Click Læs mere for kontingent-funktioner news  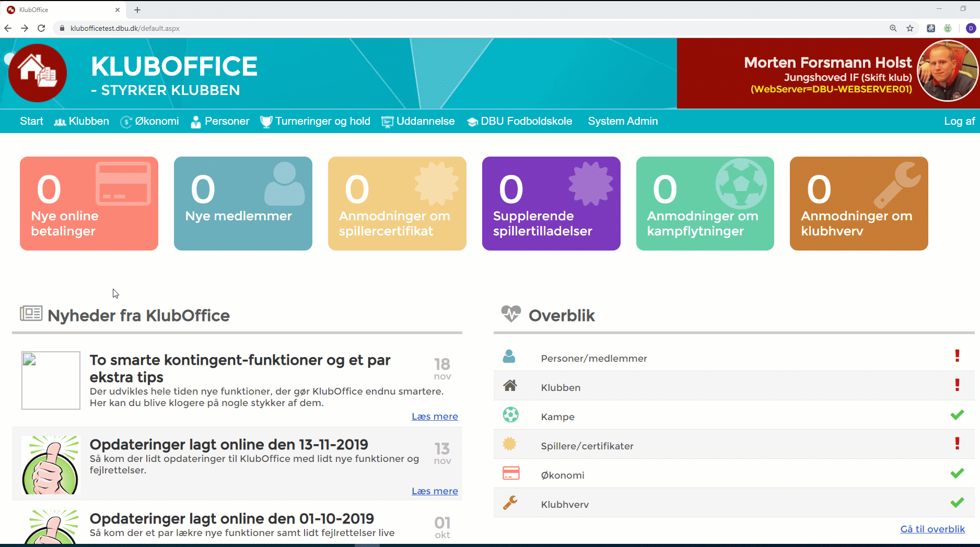tap(434, 417)
